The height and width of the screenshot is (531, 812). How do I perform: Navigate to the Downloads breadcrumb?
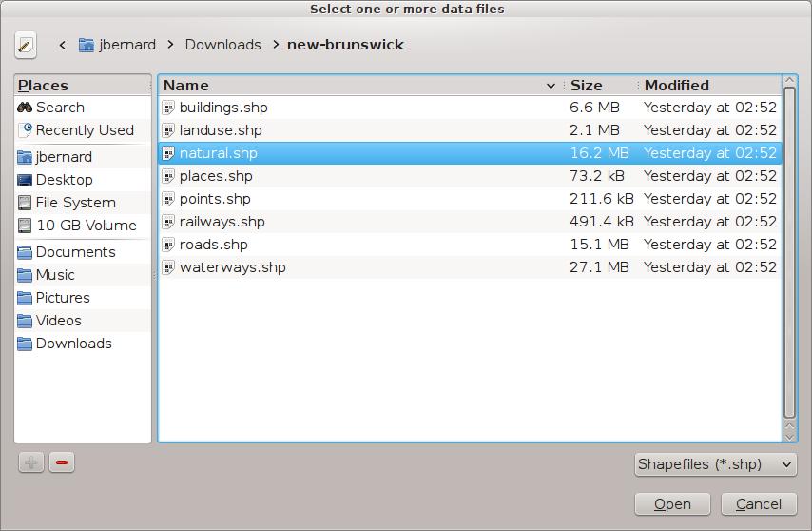[222, 45]
